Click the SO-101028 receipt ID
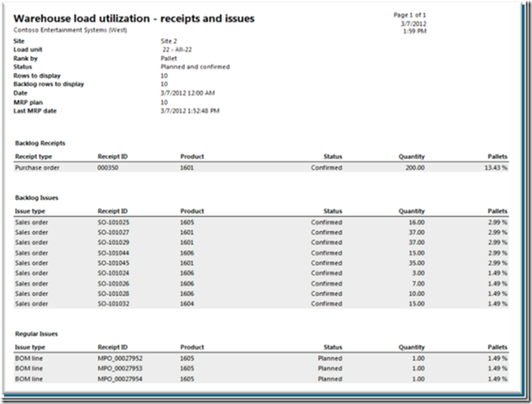Image resolution: width=532 pixels, height=404 pixels. click(114, 294)
